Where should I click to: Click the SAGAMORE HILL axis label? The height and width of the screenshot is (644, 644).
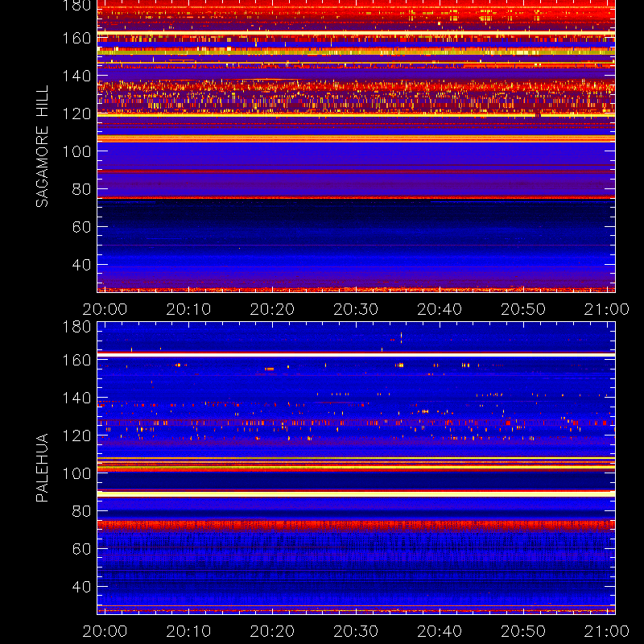42,147
